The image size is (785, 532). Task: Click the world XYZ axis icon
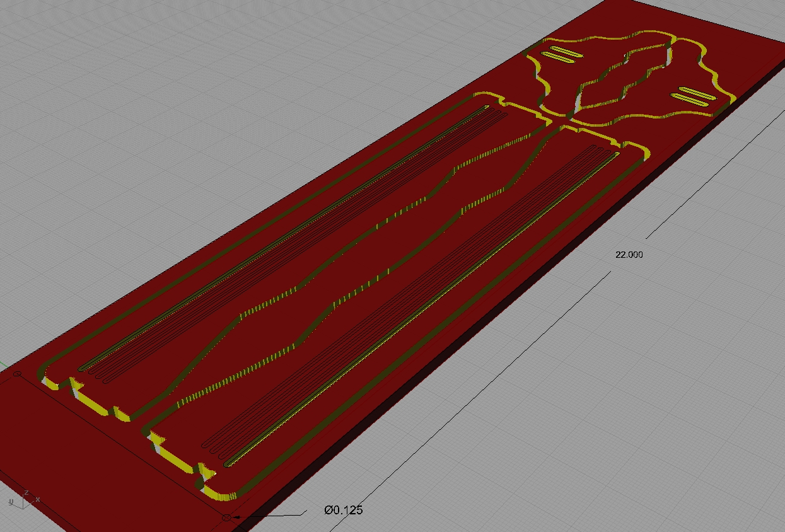(24, 499)
